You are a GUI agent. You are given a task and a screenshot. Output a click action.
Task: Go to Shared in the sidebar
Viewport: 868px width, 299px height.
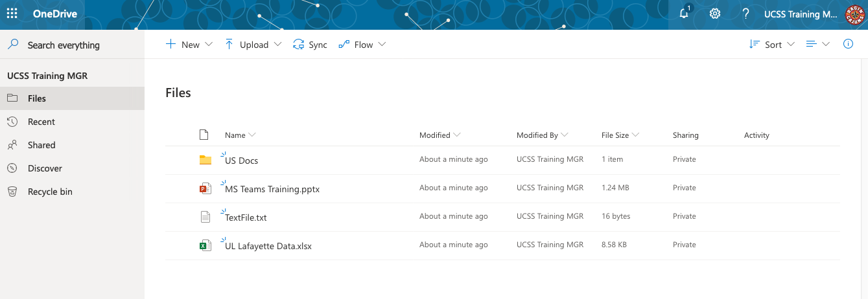click(x=72, y=145)
